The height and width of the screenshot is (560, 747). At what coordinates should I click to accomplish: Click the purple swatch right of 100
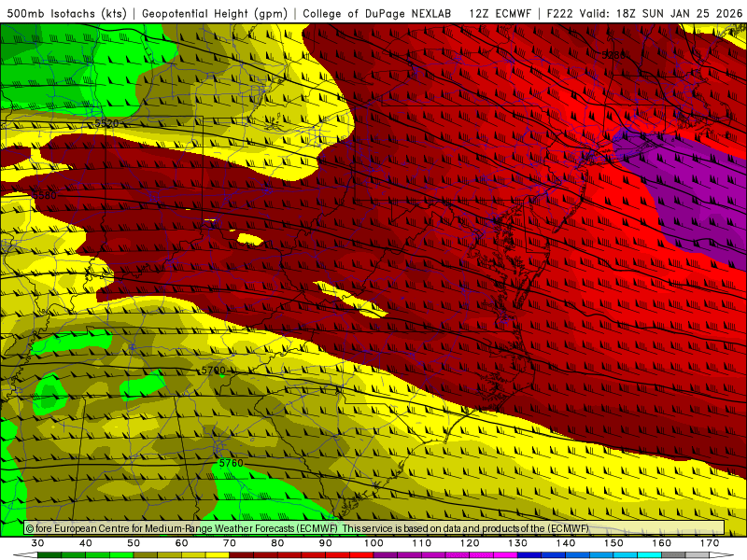386,555
